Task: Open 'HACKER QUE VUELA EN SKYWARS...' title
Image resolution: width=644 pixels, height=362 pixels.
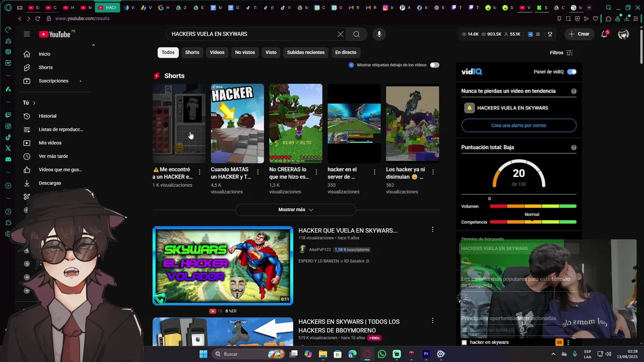Action: (348, 230)
